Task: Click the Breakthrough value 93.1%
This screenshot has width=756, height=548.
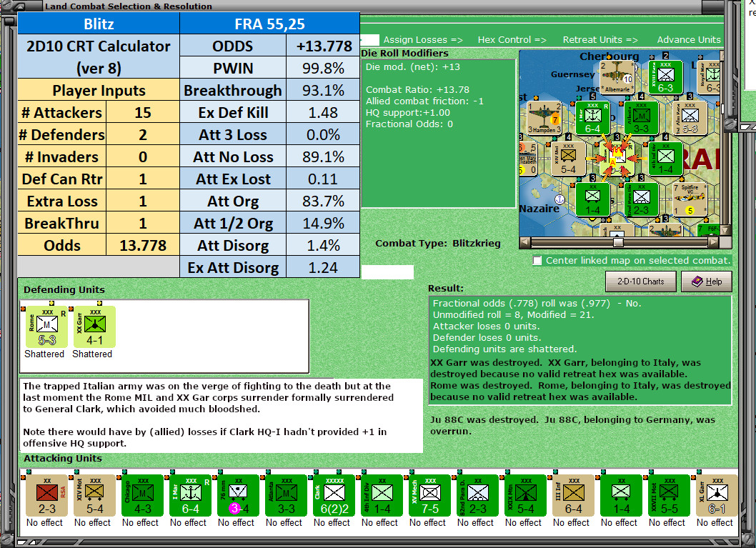Action: click(x=323, y=90)
